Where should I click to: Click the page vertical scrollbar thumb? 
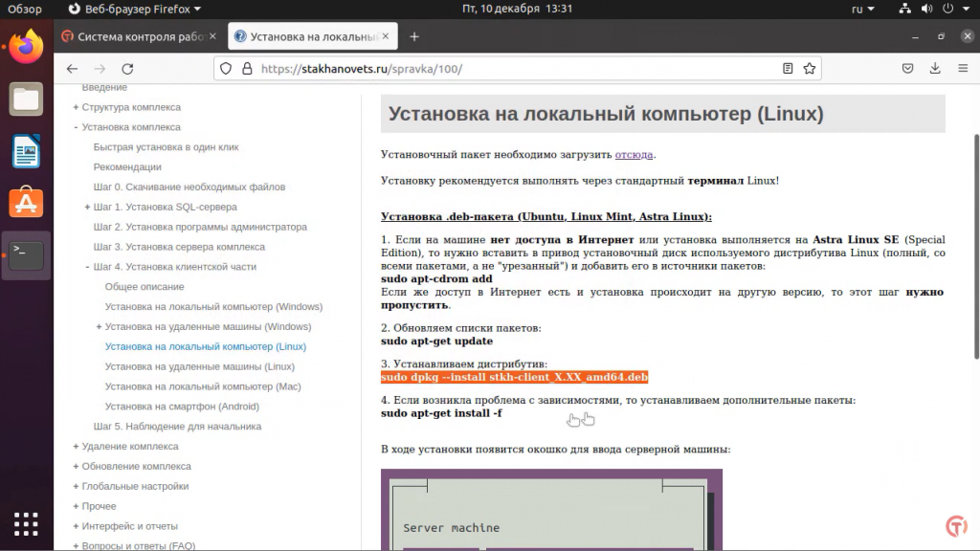point(976,246)
